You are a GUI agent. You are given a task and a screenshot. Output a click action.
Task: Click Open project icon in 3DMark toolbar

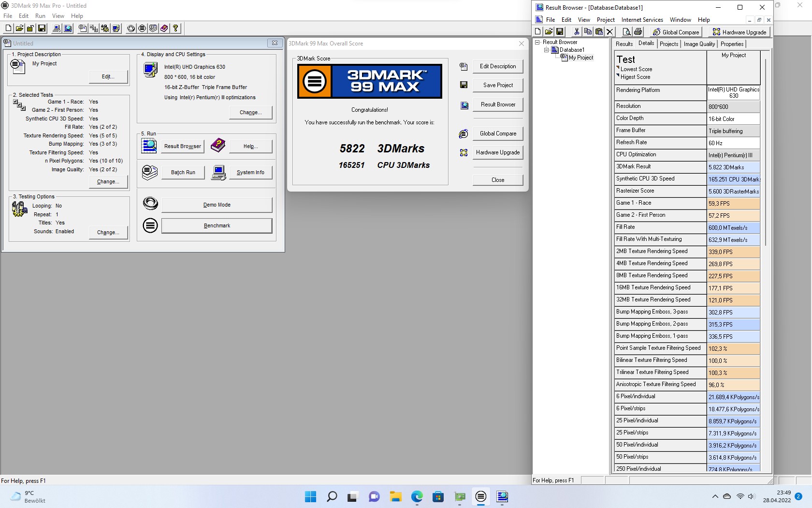pos(19,29)
